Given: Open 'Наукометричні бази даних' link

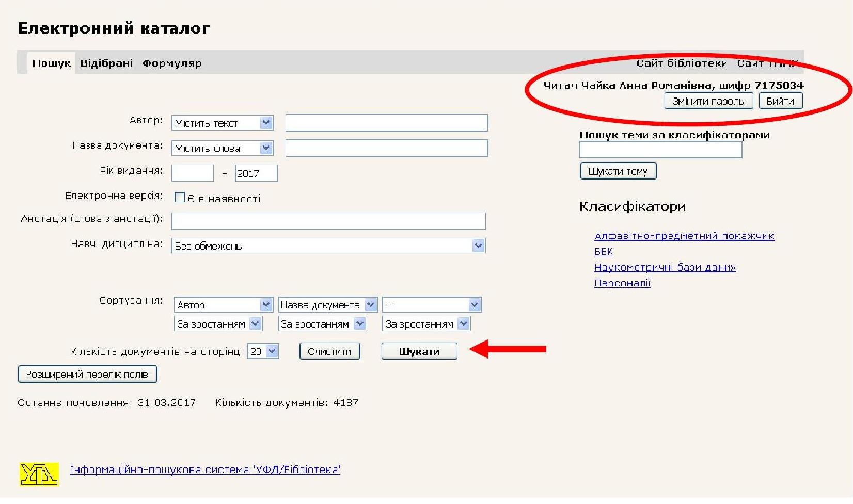Looking at the screenshot, I should coord(665,267).
